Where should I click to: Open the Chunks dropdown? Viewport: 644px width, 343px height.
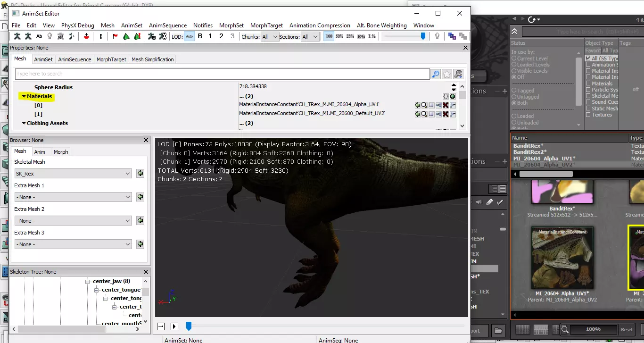coord(270,37)
